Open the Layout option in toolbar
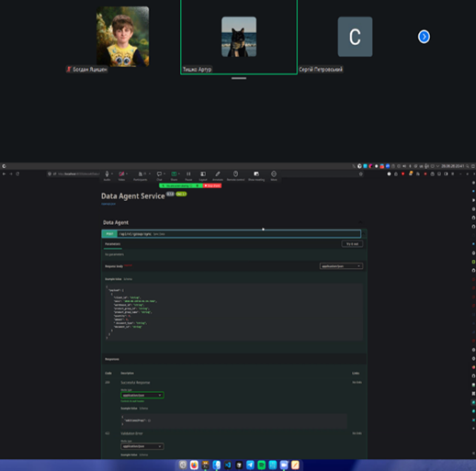 pos(203,174)
